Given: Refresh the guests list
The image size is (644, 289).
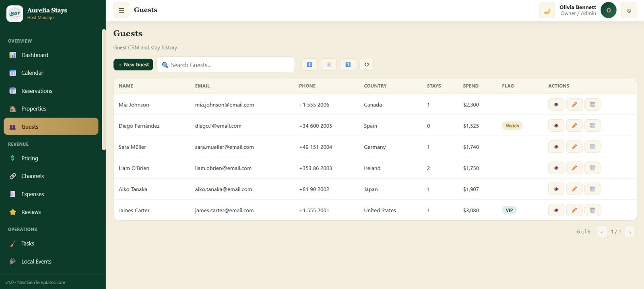Looking at the screenshot, I should click(367, 65).
